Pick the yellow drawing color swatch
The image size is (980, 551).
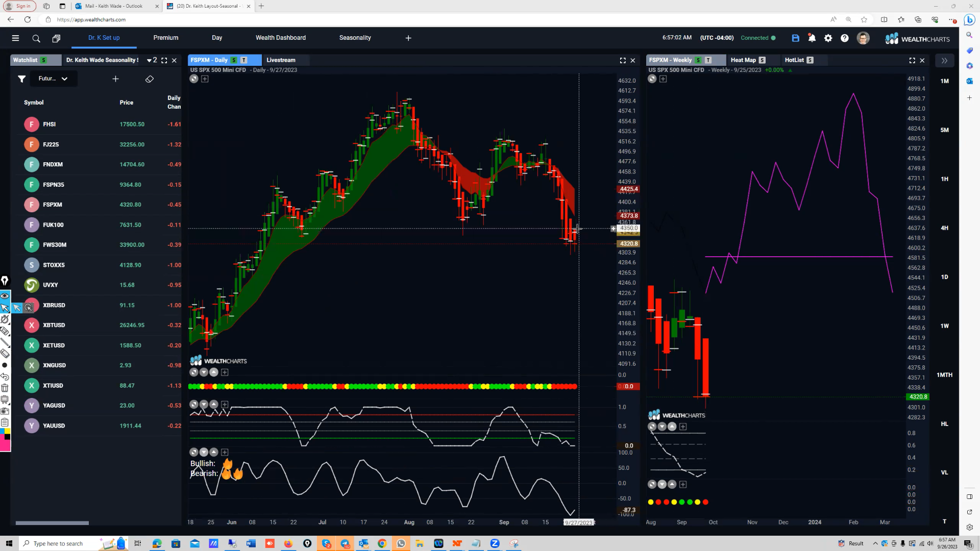[7, 432]
